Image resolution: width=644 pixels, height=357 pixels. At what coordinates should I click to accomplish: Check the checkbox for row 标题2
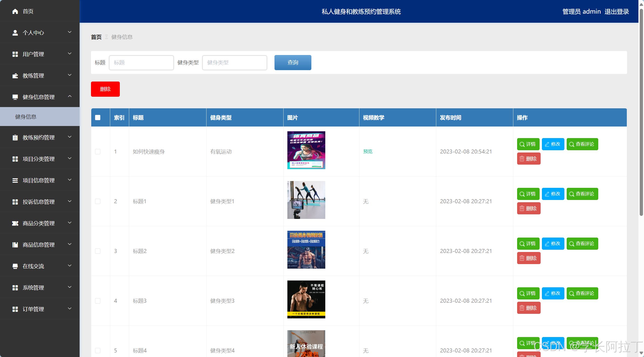(x=98, y=251)
